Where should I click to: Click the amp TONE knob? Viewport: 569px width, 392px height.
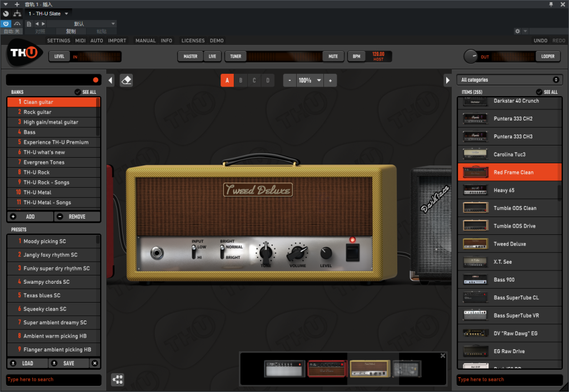pos(266,252)
